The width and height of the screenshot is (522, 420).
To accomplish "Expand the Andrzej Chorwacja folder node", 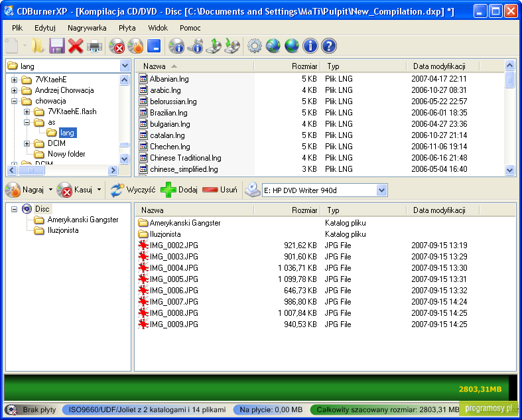I will (14, 91).
